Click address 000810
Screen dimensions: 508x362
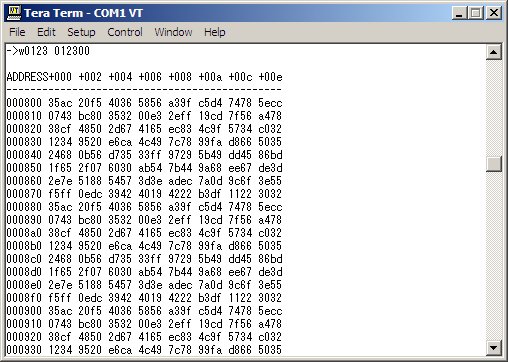point(24,116)
